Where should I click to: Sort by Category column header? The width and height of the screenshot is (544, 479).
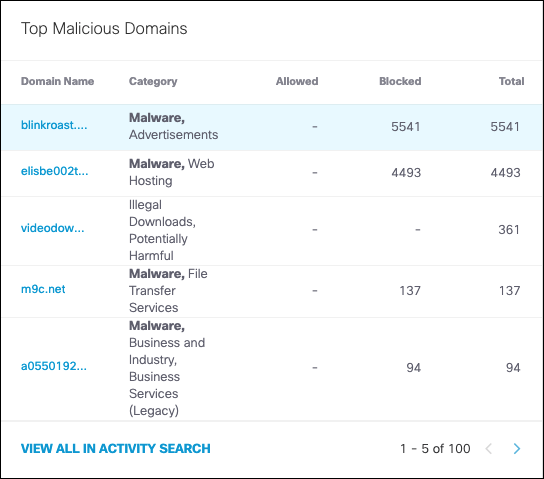click(x=153, y=81)
